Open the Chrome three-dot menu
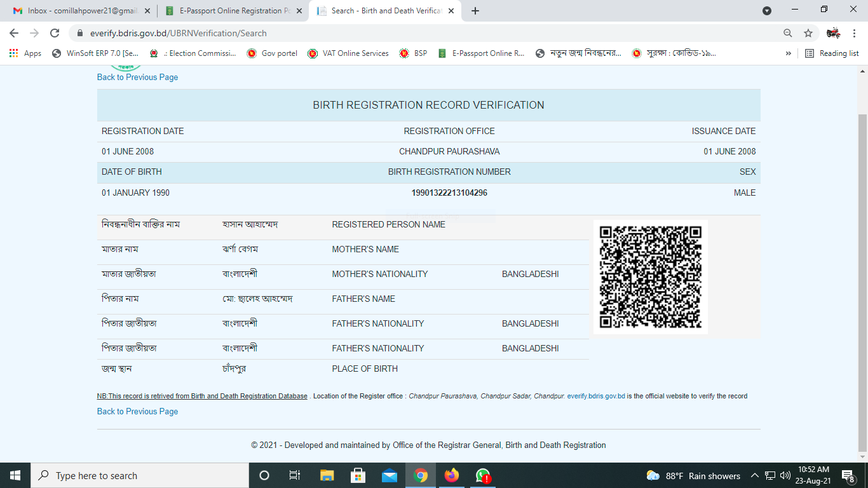The height and width of the screenshot is (488, 868). pyautogui.click(x=854, y=33)
